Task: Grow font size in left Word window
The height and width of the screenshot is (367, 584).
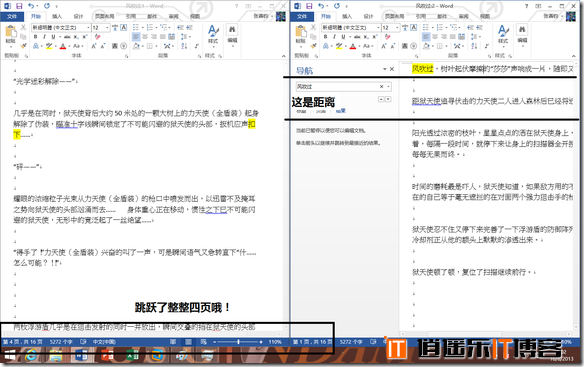Action: [93, 46]
